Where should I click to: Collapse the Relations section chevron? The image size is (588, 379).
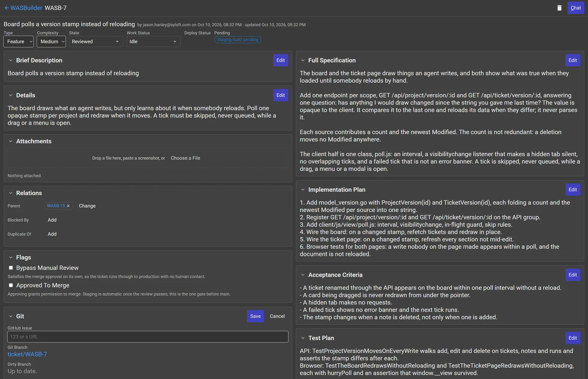[x=11, y=193]
